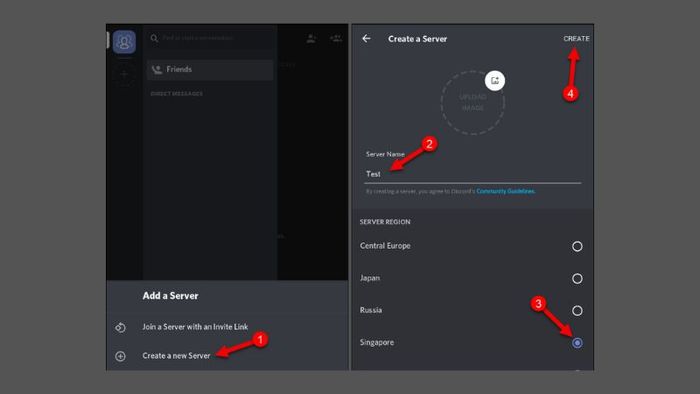Viewport: 700px width, 394px height.
Task: Click the back arrow in Create a Server
Action: click(367, 38)
